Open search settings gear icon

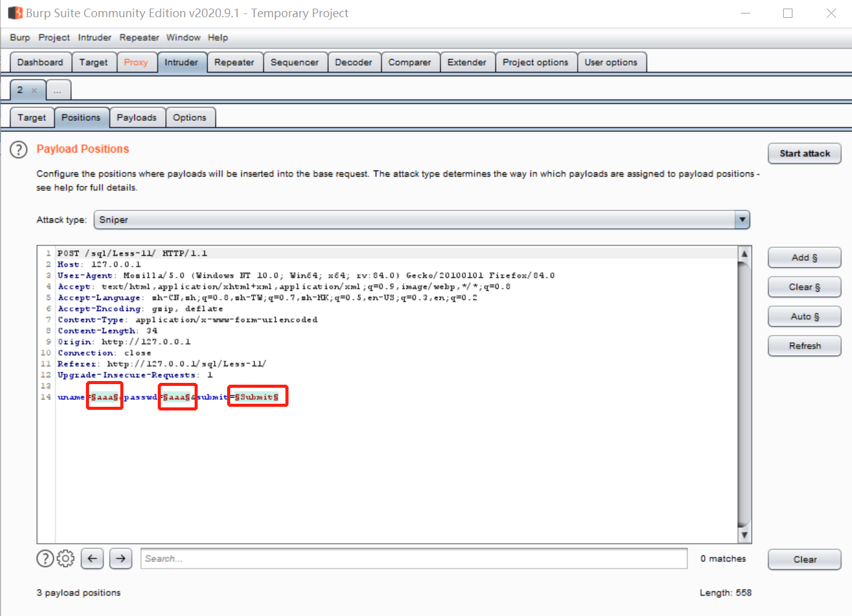pyautogui.click(x=66, y=558)
